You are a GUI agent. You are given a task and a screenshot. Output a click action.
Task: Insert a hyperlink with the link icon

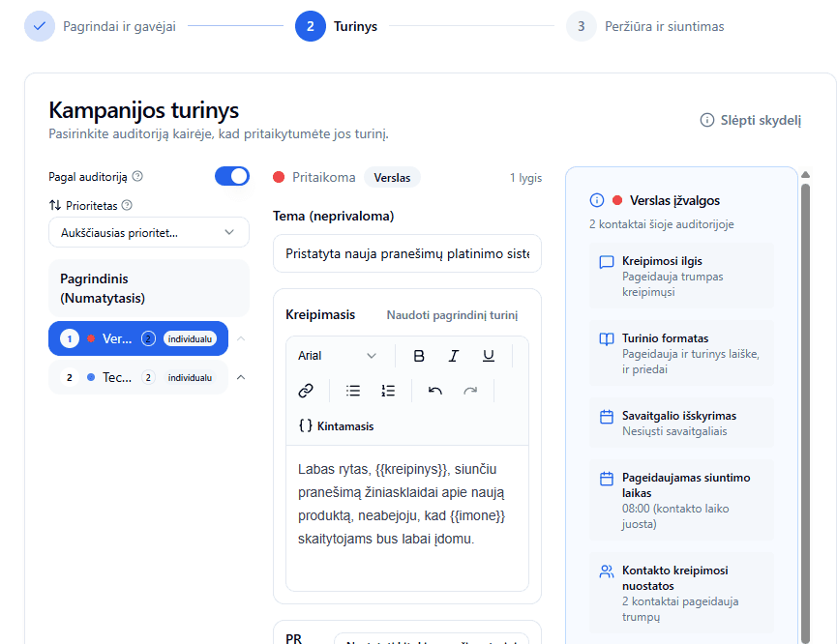click(x=306, y=391)
